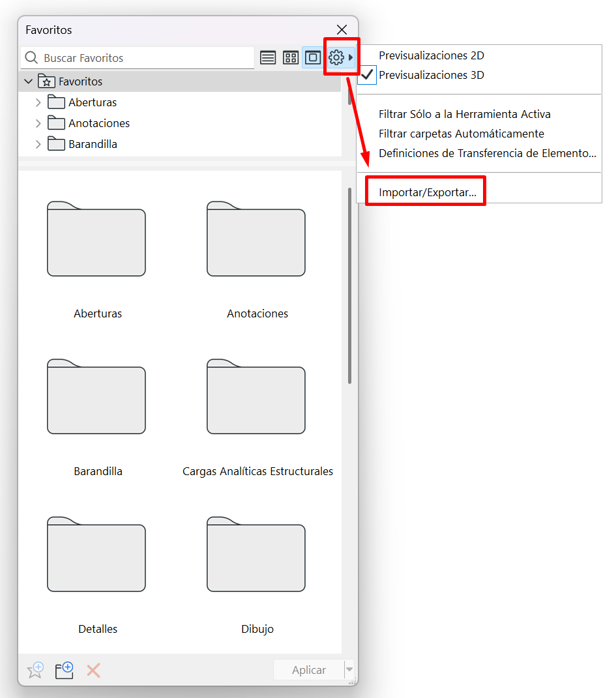Select the Cargas Analíticas Estructurales folder thumbnail

coord(256,398)
